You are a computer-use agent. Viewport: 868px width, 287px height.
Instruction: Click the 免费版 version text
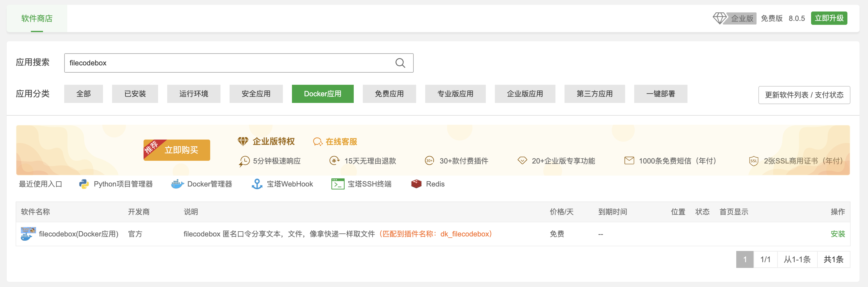click(772, 18)
